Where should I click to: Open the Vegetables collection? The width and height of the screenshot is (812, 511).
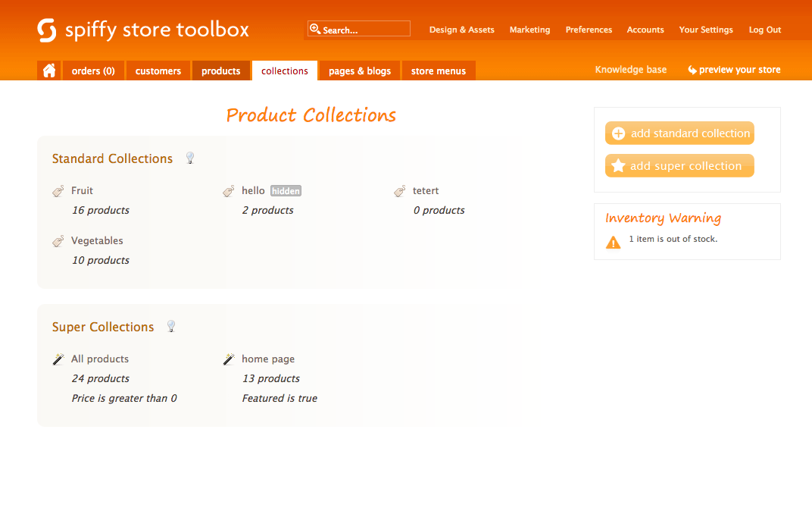click(97, 240)
